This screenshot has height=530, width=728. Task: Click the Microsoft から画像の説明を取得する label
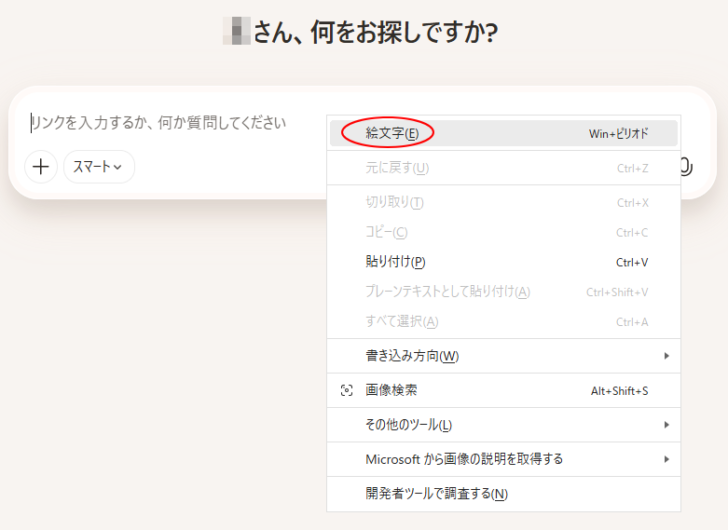(464, 459)
